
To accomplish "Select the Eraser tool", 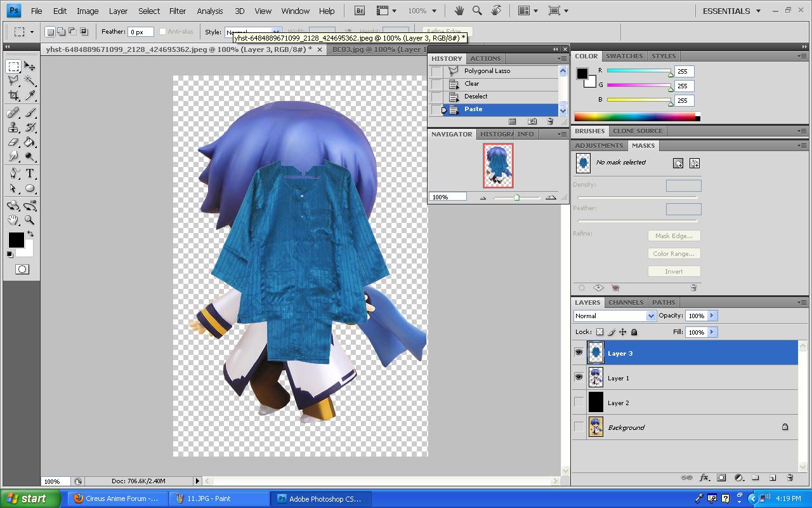I will (x=13, y=142).
